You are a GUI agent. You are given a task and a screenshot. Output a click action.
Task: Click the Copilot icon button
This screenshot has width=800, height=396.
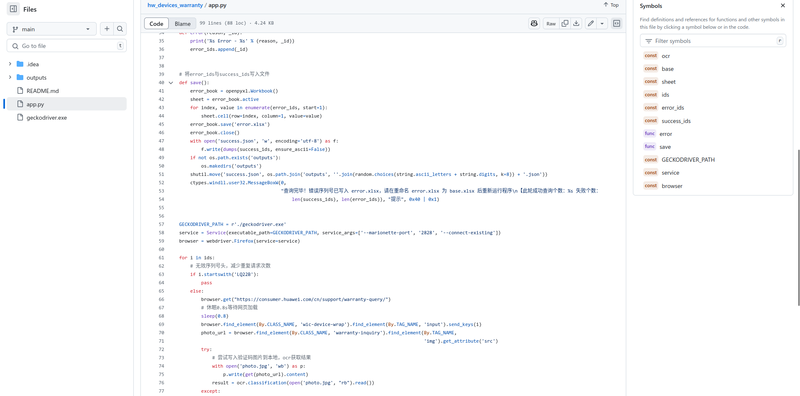pyautogui.click(x=534, y=23)
